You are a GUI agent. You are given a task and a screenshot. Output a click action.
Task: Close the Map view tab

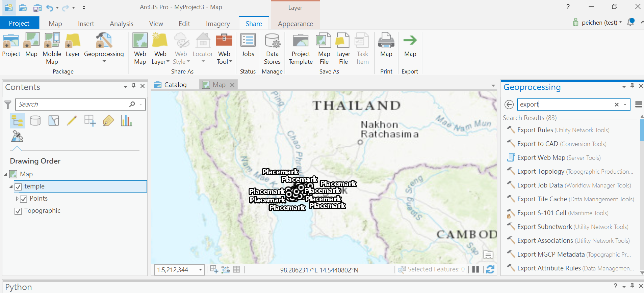click(x=232, y=85)
